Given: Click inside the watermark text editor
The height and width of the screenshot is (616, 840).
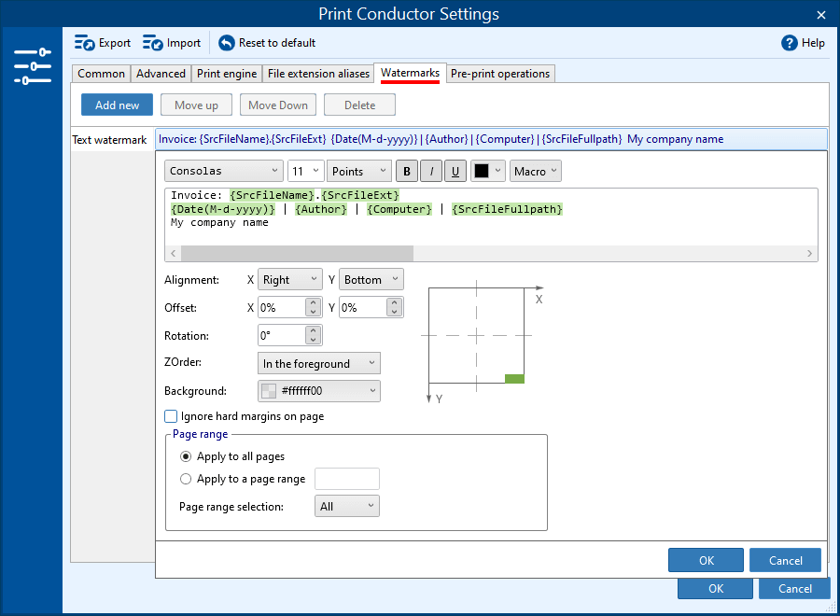Looking at the screenshot, I should tap(491, 217).
